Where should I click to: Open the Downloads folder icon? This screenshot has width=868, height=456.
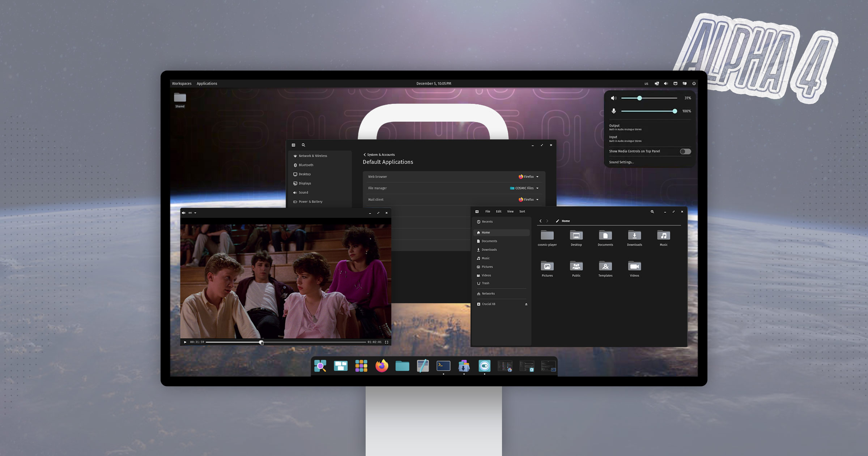634,236
